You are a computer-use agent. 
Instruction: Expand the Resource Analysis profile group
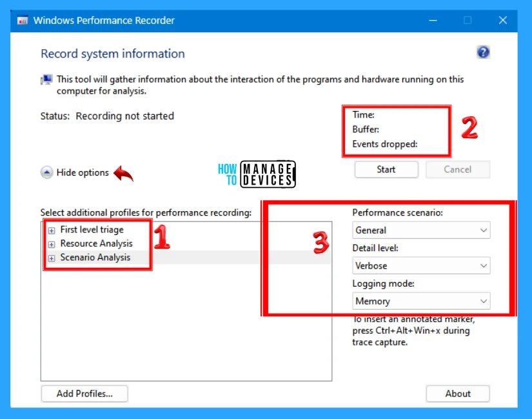[x=51, y=244]
